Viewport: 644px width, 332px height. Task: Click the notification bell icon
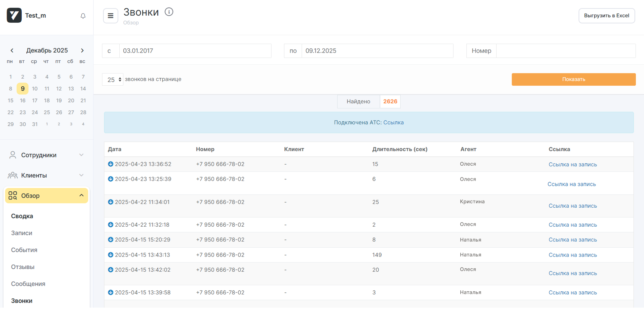[x=83, y=16]
